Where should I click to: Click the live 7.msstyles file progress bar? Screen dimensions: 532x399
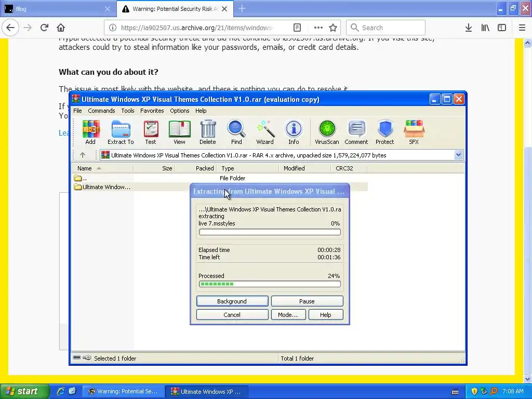(270, 232)
